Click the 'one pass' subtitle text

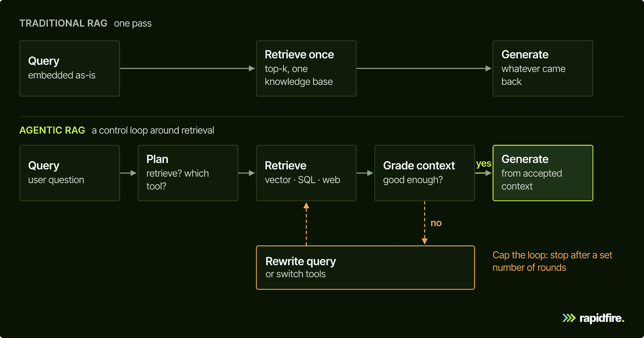pyautogui.click(x=133, y=24)
